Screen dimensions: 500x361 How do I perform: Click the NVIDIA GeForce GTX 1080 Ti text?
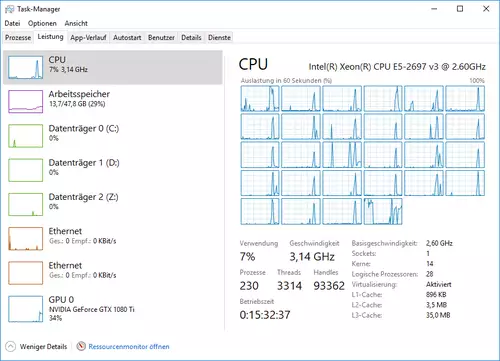pyautogui.click(x=92, y=309)
